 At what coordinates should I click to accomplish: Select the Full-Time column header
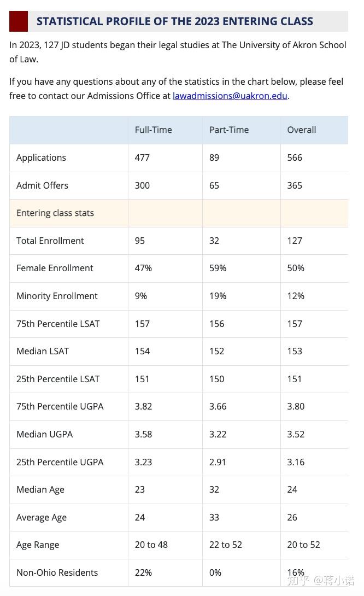154,130
